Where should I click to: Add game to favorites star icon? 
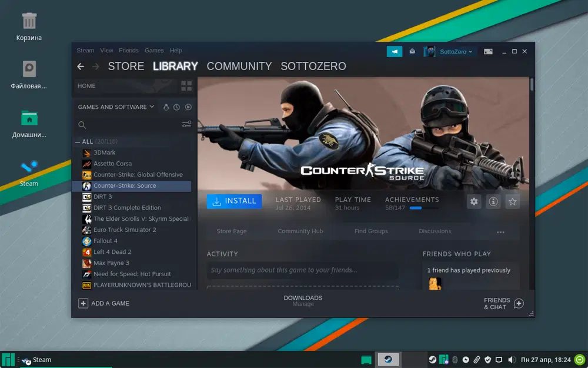(512, 201)
